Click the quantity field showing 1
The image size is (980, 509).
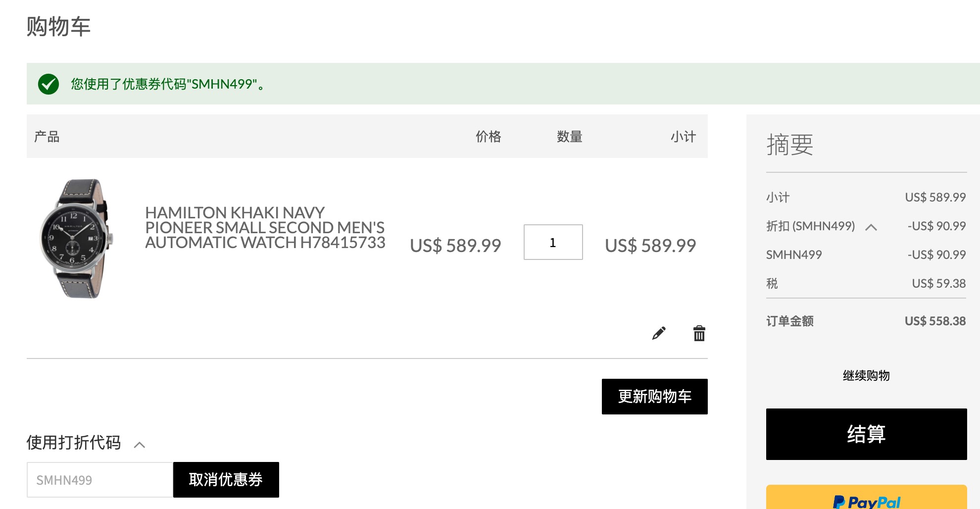pos(553,242)
